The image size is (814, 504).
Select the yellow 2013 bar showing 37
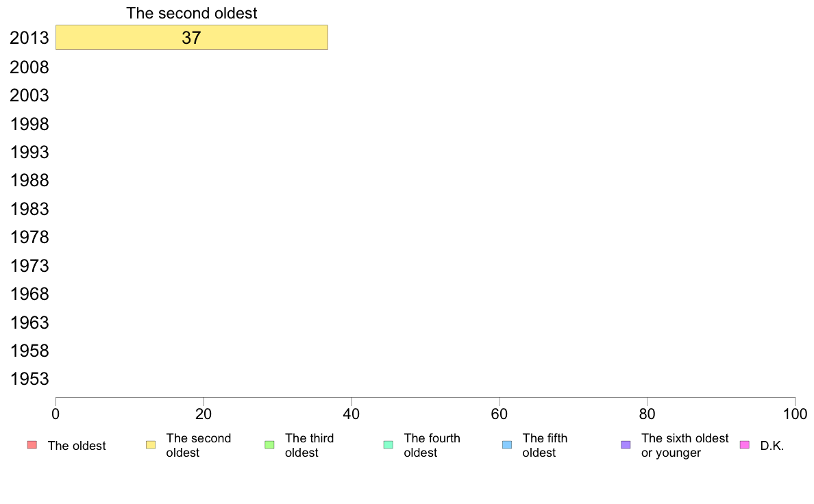click(x=192, y=38)
